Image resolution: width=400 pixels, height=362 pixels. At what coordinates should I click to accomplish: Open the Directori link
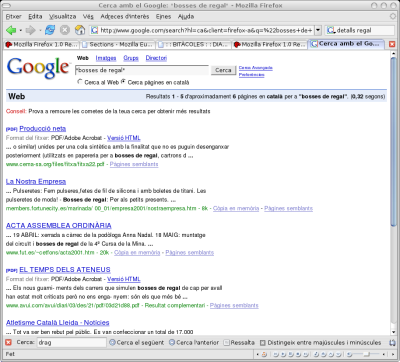[156, 58]
